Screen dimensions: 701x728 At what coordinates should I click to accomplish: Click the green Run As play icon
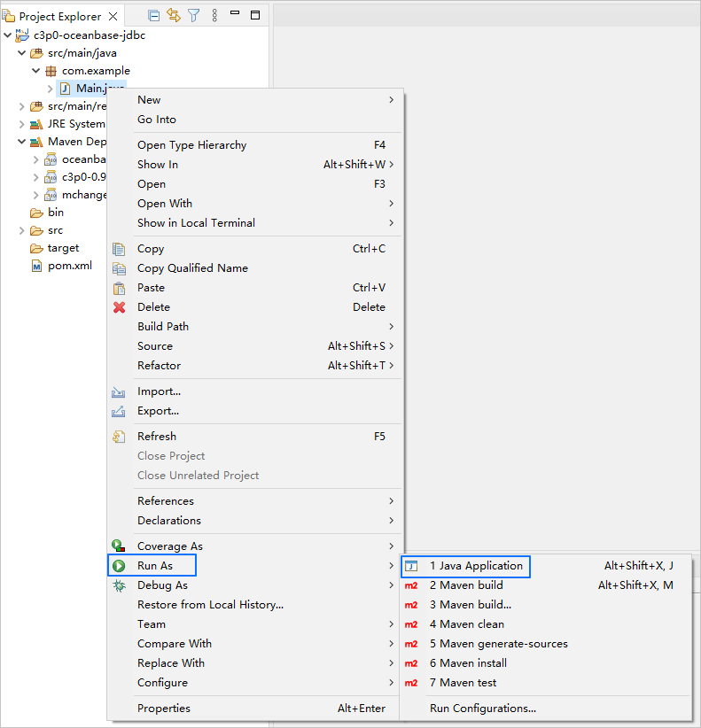coord(119,566)
